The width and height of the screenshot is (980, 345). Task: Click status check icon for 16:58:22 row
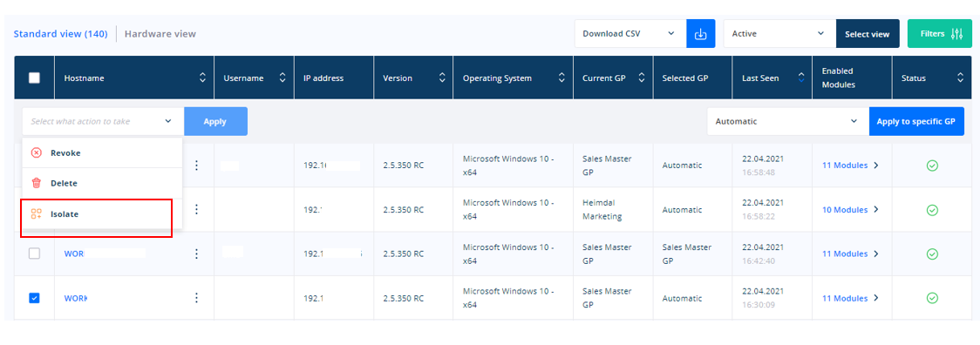(932, 210)
